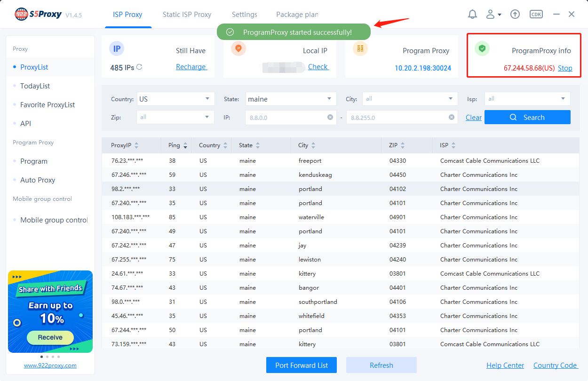This screenshot has width=588, height=381.
Task: Sort by ZIP column arrows
Action: pos(403,145)
